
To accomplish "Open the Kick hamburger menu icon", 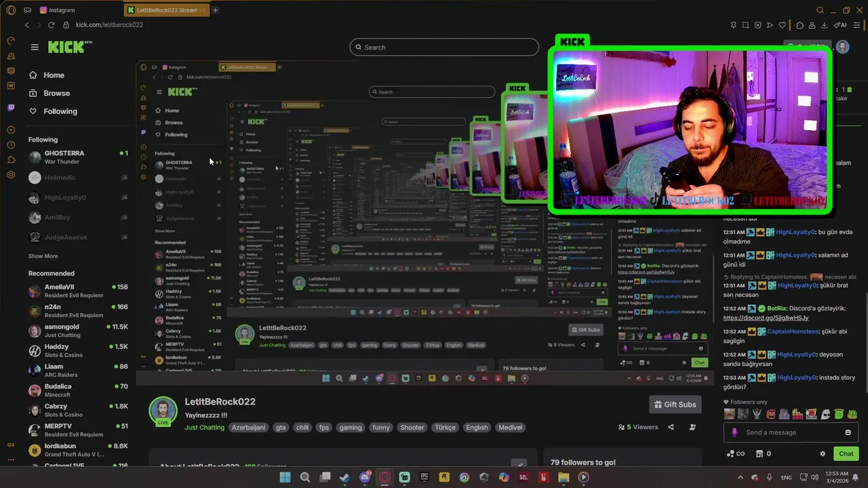I will (35, 47).
